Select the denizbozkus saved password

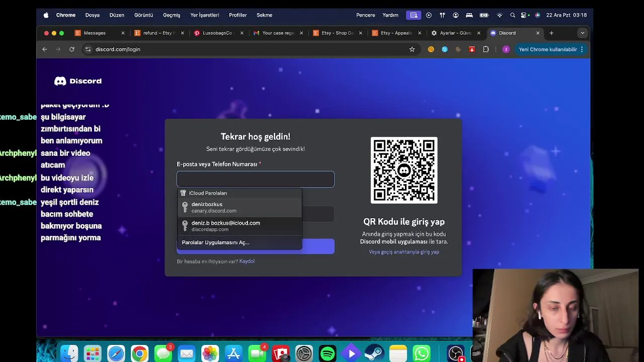tap(239, 207)
